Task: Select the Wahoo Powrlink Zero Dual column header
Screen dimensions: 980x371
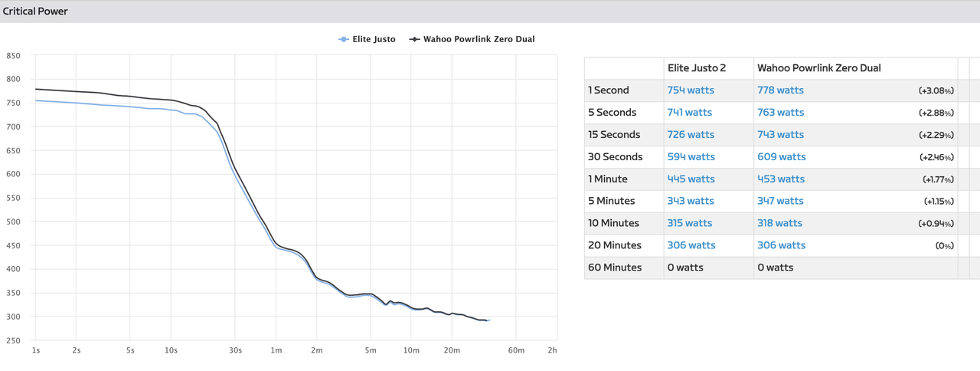Action: point(819,68)
